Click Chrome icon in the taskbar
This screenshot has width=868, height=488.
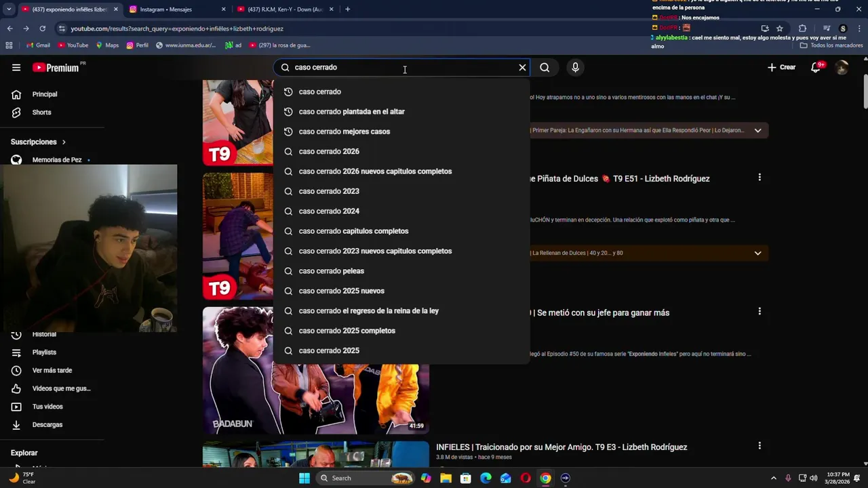coord(545,478)
